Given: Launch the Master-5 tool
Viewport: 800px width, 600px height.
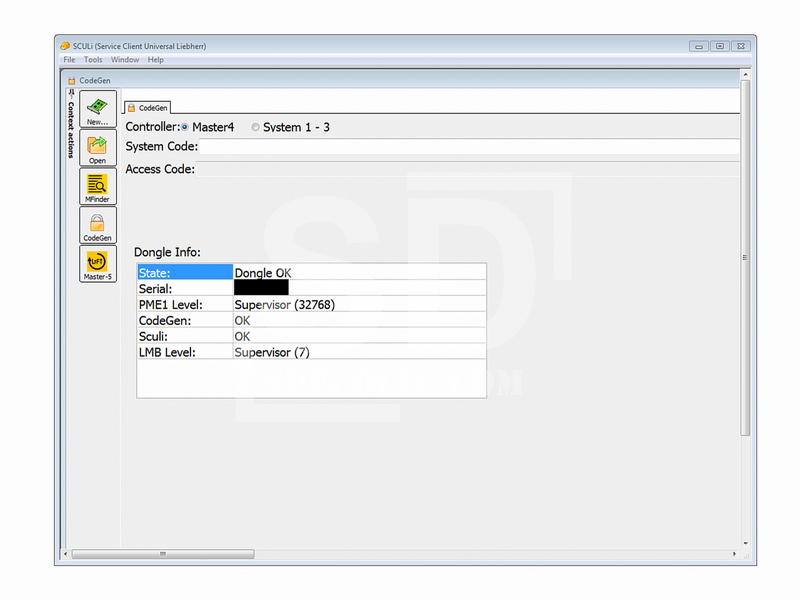Looking at the screenshot, I should click(x=97, y=264).
